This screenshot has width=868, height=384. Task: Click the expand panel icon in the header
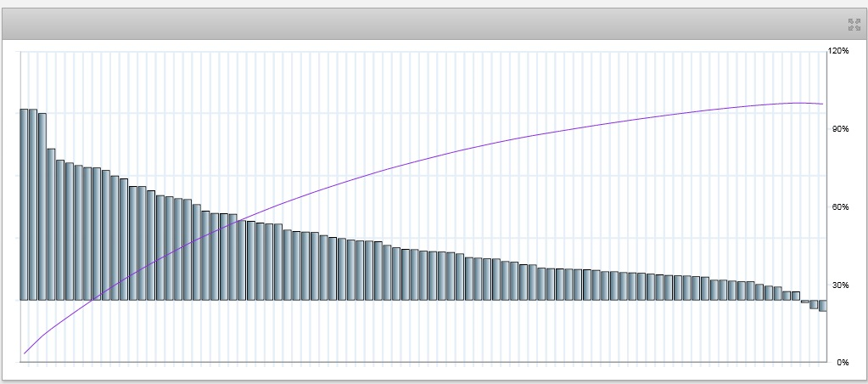pos(854,25)
